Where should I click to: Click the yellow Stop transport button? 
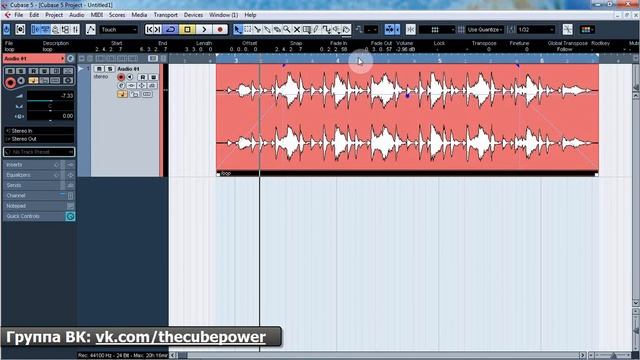tap(187, 29)
